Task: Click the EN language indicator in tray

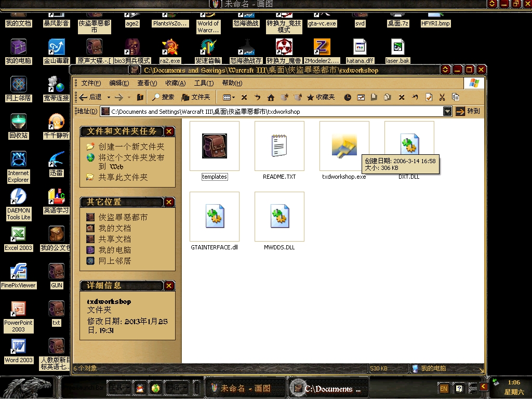Action: [444, 389]
